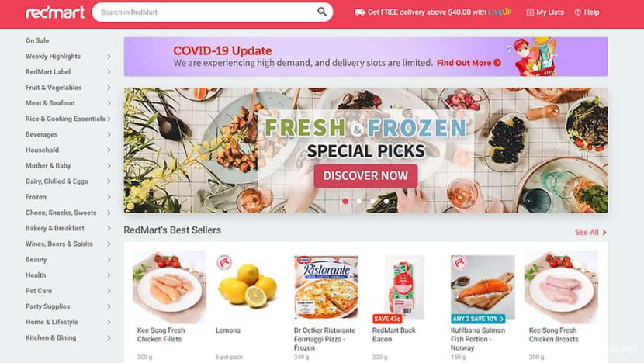Click the RedMart label badge on Lemons

point(223,262)
